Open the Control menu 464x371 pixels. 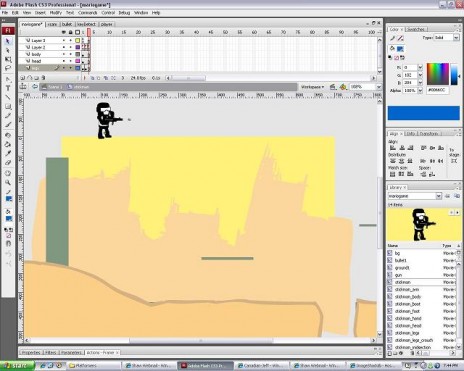pos(108,13)
